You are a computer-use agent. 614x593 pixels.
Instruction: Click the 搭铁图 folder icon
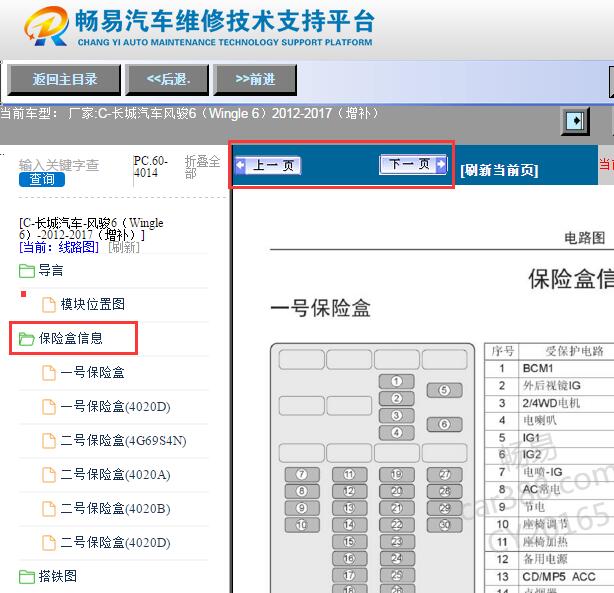coord(27,577)
